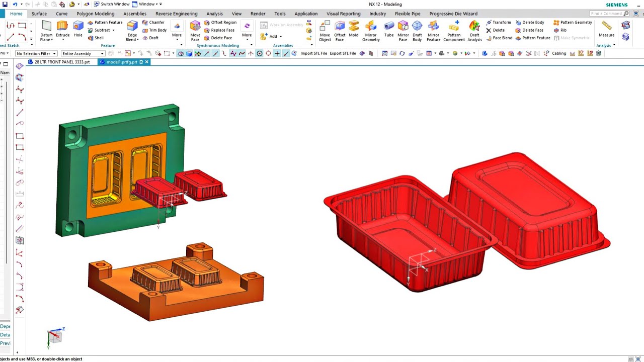Click the Hole feature icon

[x=78, y=29]
